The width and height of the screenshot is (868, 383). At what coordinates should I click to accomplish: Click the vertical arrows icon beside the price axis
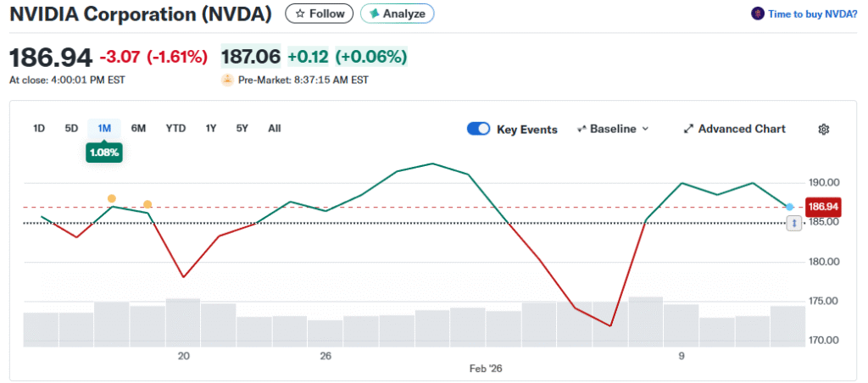794,224
